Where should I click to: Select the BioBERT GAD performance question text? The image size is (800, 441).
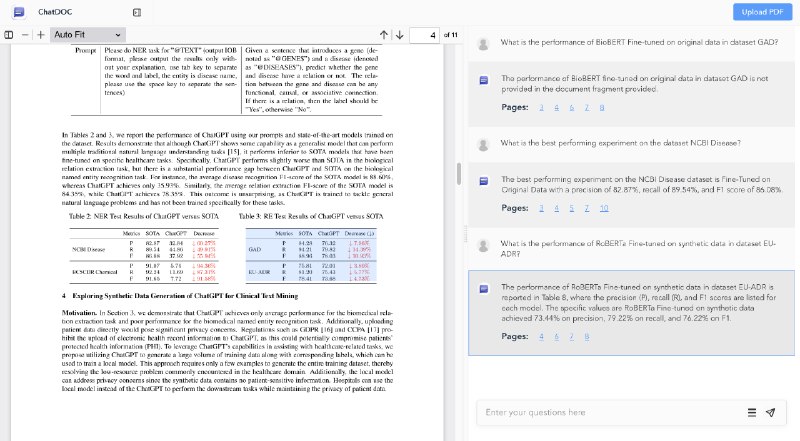[639, 42]
